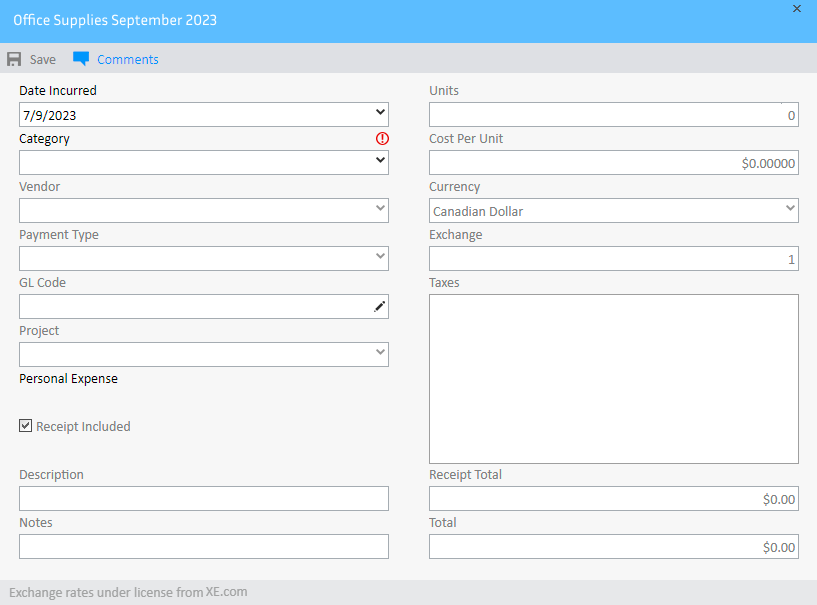Open the Project dropdown
817x605 pixels.
click(380, 354)
